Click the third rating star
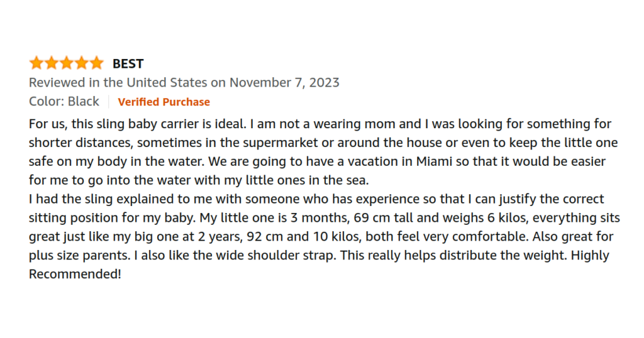Viewport: 644px width, 338px height. click(67, 63)
